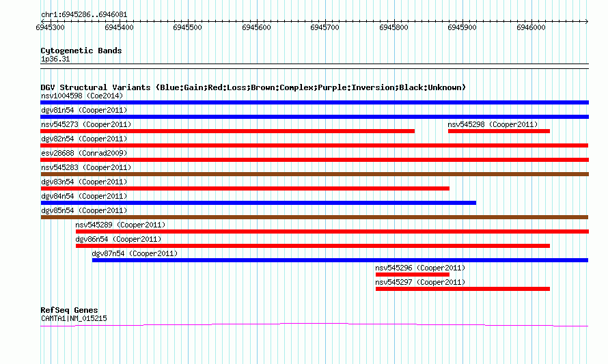The width and height of the screenshot is (608, 364).
Task: Click the dgv83n54 (Cooper2011) red bar
Action: pos(245,188)
